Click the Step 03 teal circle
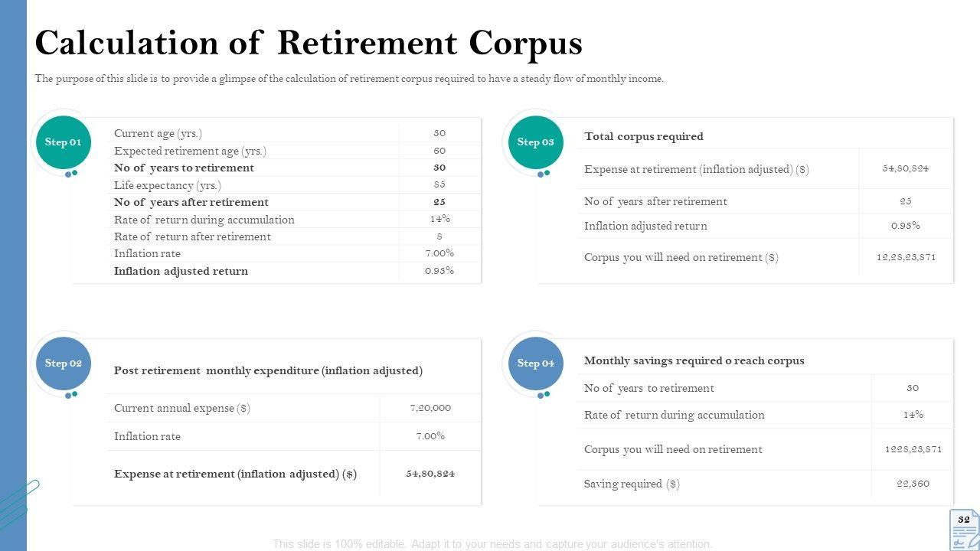Viewport: 980px width, 551px height. pos(535,142)
